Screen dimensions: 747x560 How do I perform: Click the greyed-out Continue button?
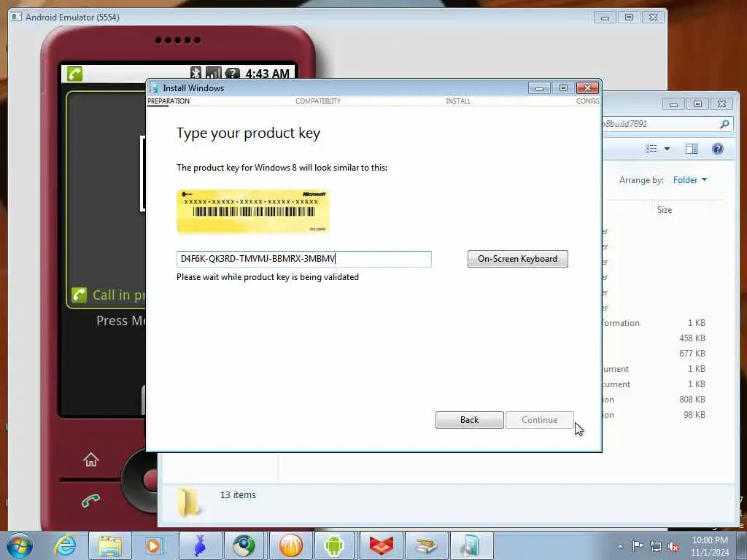point(539,419)
